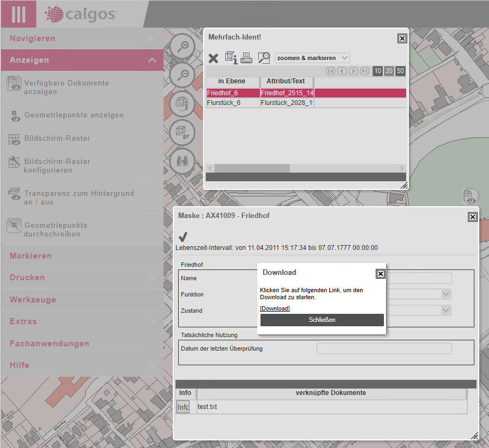Click the black X delete icon in Mehrfach-Ident
The image size is (489, 448).
[x=213, y=58]
